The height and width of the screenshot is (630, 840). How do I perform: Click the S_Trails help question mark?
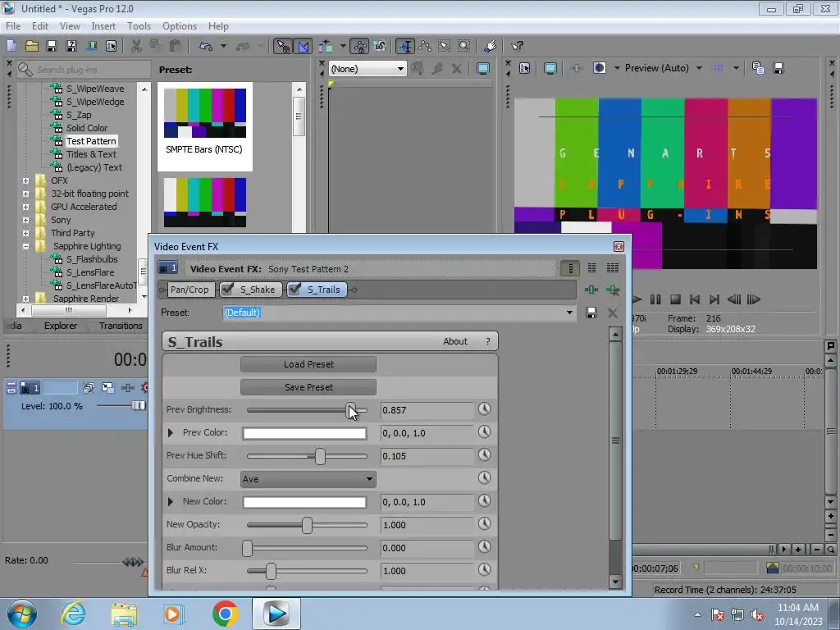pos(487,341)
